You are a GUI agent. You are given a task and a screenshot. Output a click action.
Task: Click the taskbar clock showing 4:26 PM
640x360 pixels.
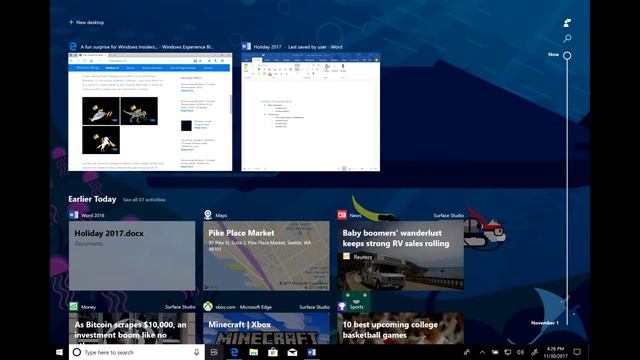555,352
